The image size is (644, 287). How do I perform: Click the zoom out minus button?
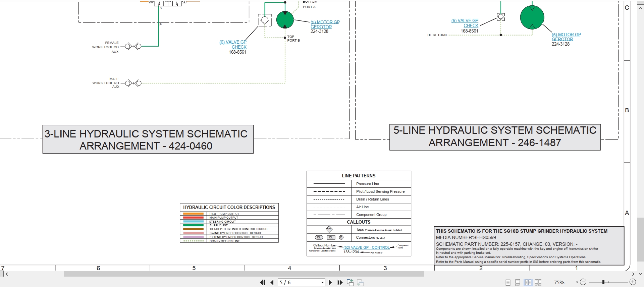pos(583,282)
